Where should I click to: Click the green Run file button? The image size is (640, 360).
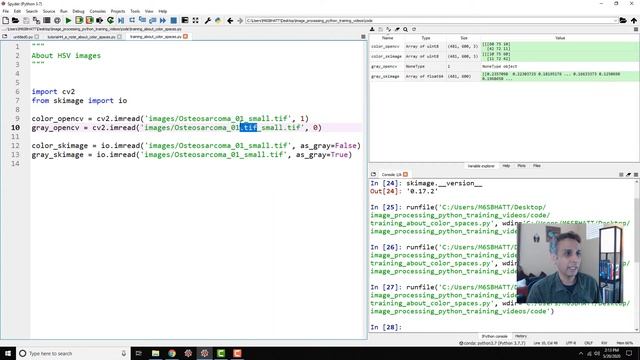69,20
